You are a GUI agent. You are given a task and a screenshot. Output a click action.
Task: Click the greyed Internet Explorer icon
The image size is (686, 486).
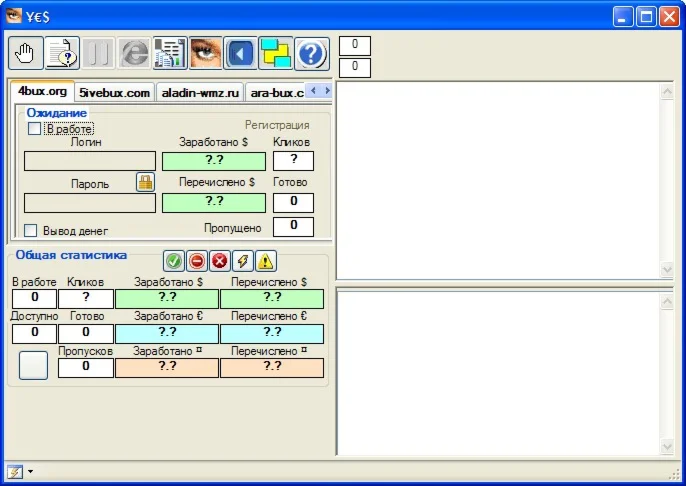point(134,53)
